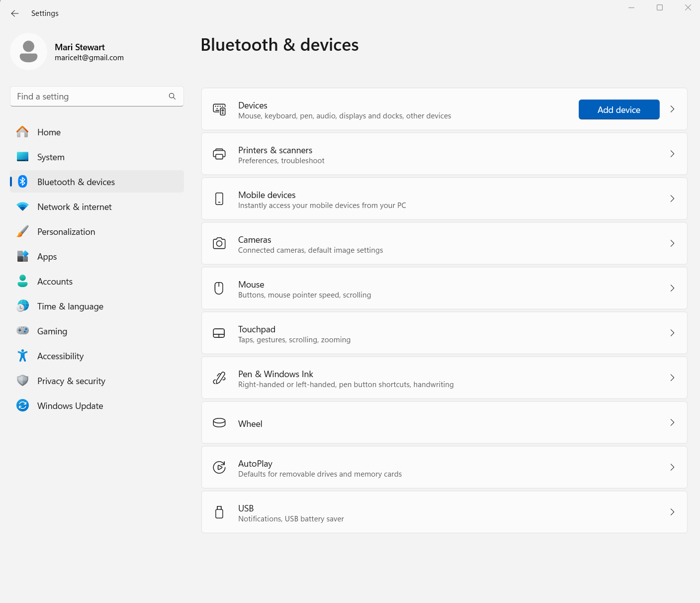Click the Add device button
Viewport: 700px width, 603px height.
pyautogui.click(x=619, y=109)
